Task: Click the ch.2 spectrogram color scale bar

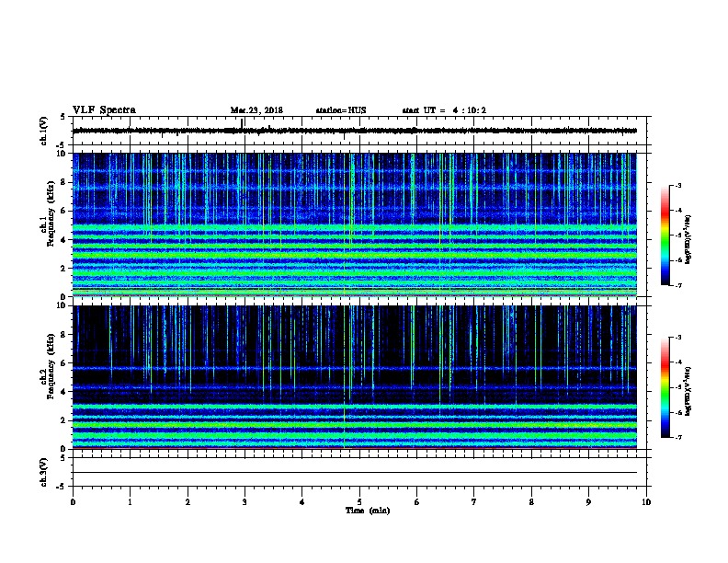Action: [665, 387]
